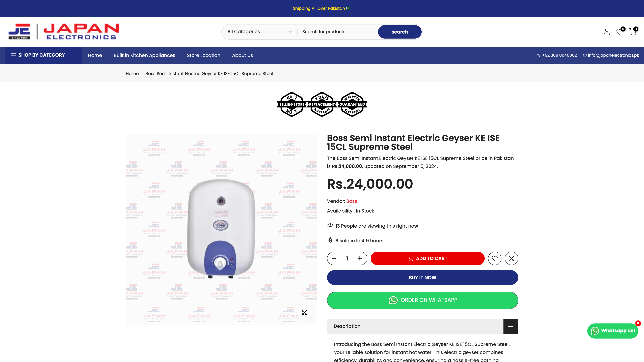
Task: Enlarge product image with expand icon
Action: click(x=305, y=312)
